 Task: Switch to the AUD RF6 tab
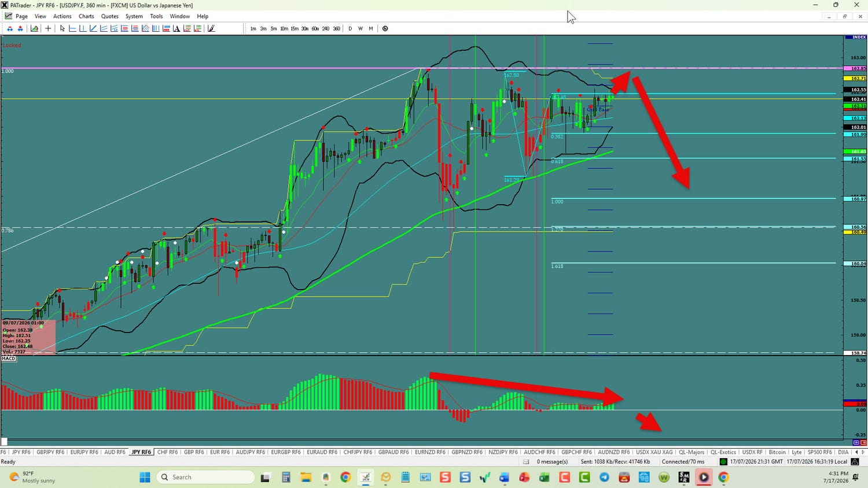(x=115, y=452)
